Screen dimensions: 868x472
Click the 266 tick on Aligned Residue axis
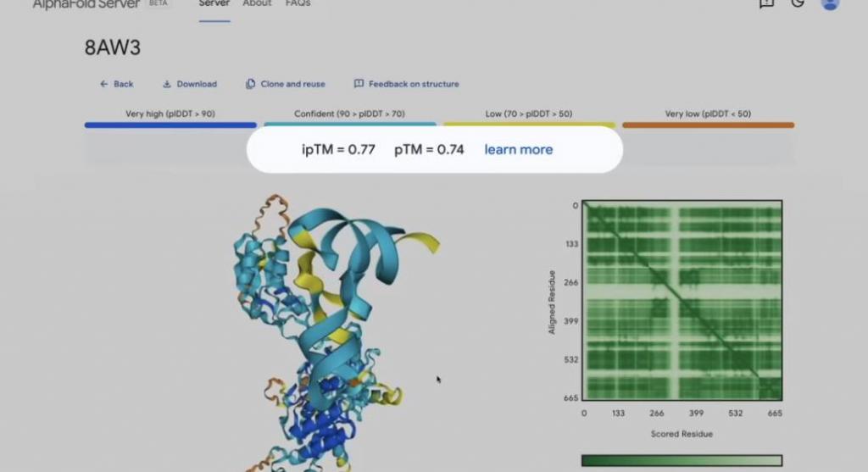571,282
